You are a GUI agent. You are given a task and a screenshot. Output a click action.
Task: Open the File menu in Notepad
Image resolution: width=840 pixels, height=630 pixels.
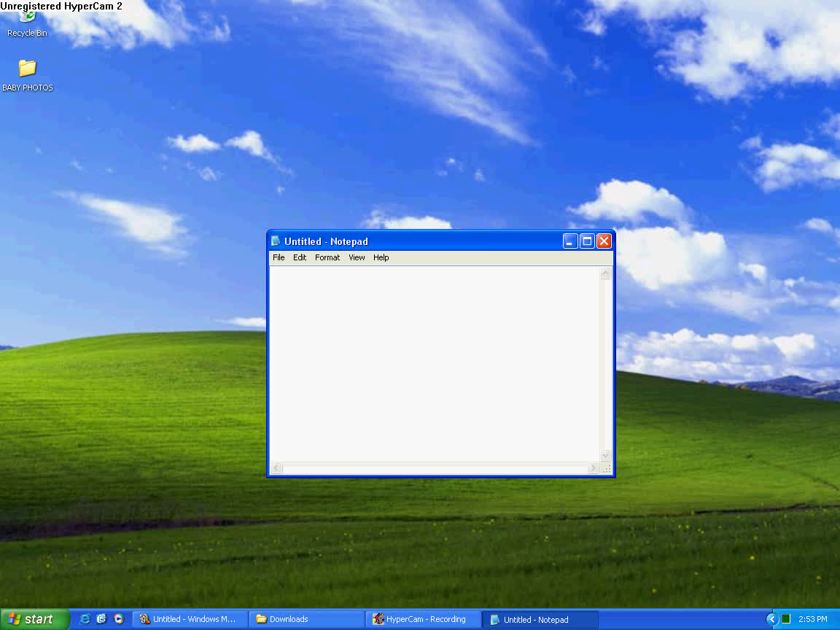(x=279, y=257)
